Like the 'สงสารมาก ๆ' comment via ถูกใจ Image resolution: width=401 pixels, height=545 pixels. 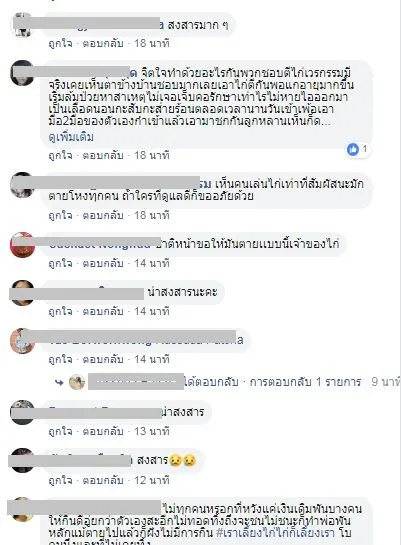click(x=60, y=43)
